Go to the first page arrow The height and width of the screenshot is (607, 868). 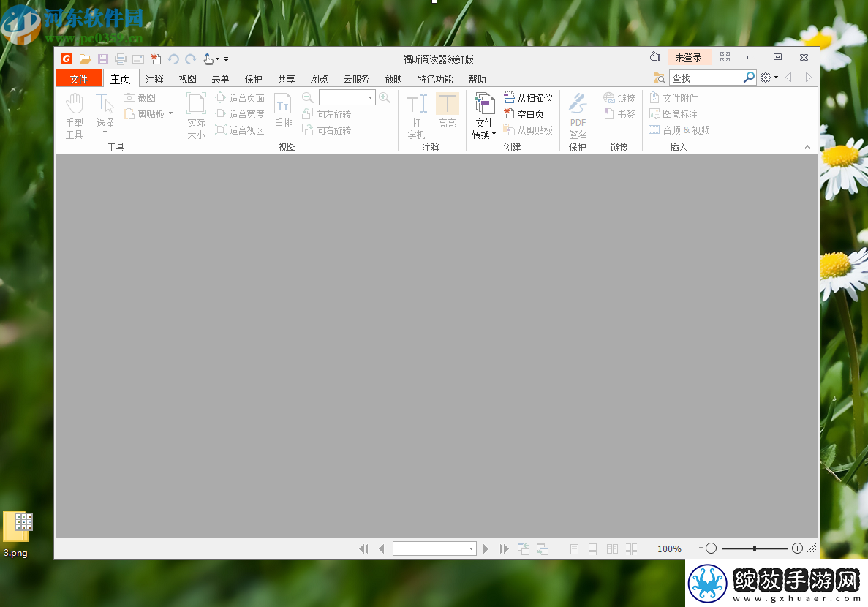[x=363, y=548]
